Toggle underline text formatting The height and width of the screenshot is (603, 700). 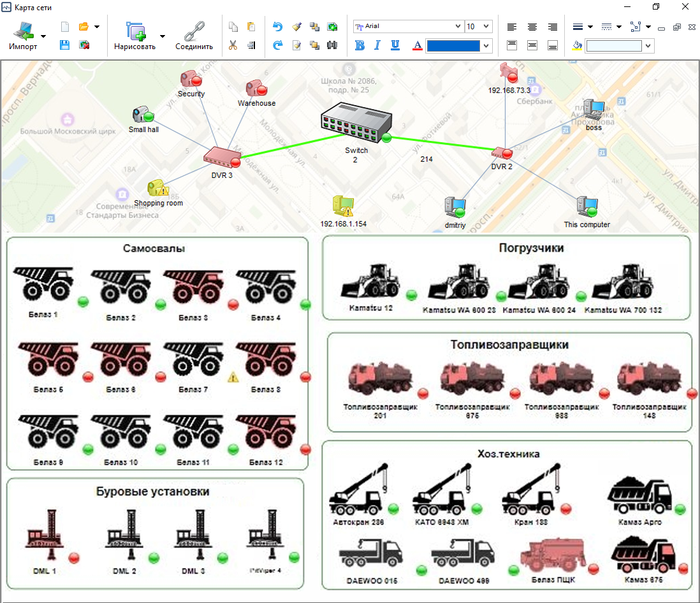point(395,45)
